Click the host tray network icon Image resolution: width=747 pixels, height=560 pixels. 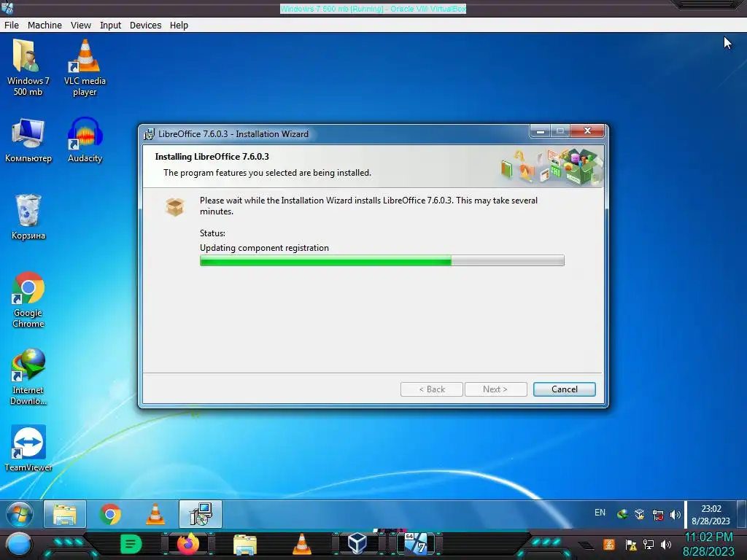(649, 544)
